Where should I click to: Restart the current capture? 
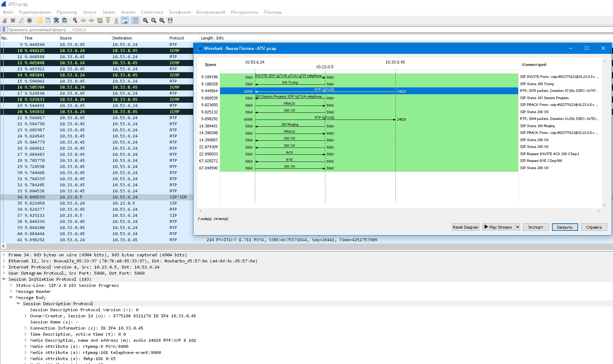(x=21, y=20)
